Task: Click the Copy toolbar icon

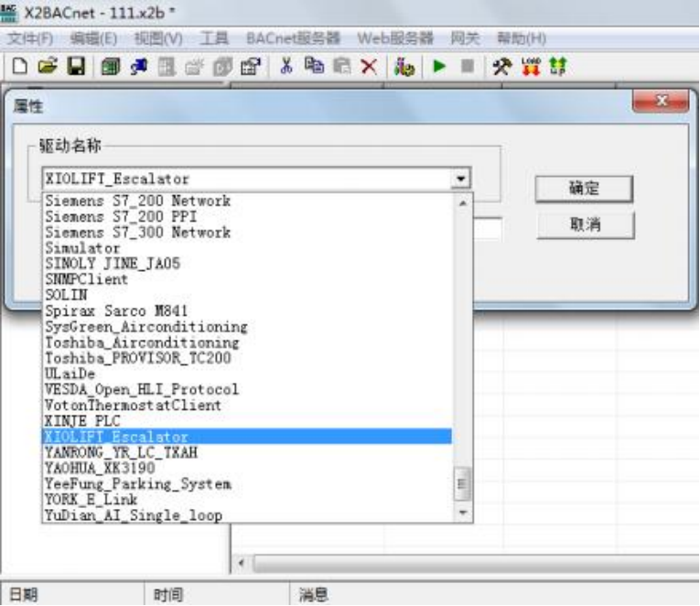Action: 314,67
